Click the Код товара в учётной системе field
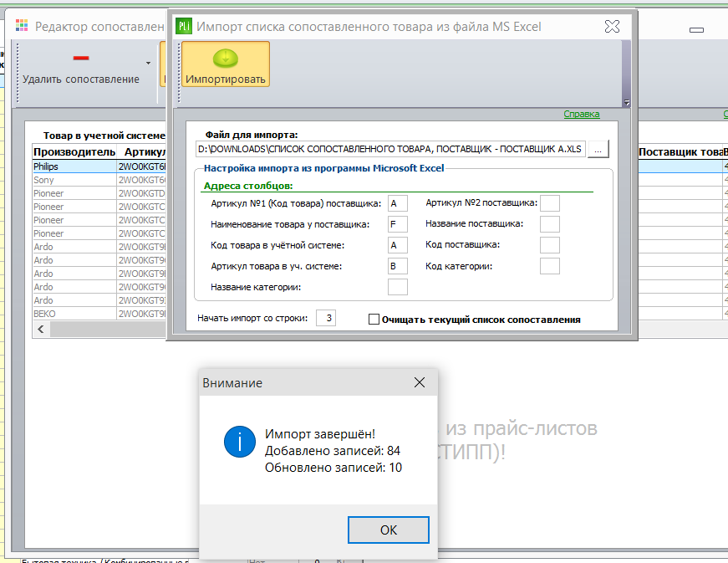Image resolution: width=728 pixels, height=563 pixels. point(397,245)
